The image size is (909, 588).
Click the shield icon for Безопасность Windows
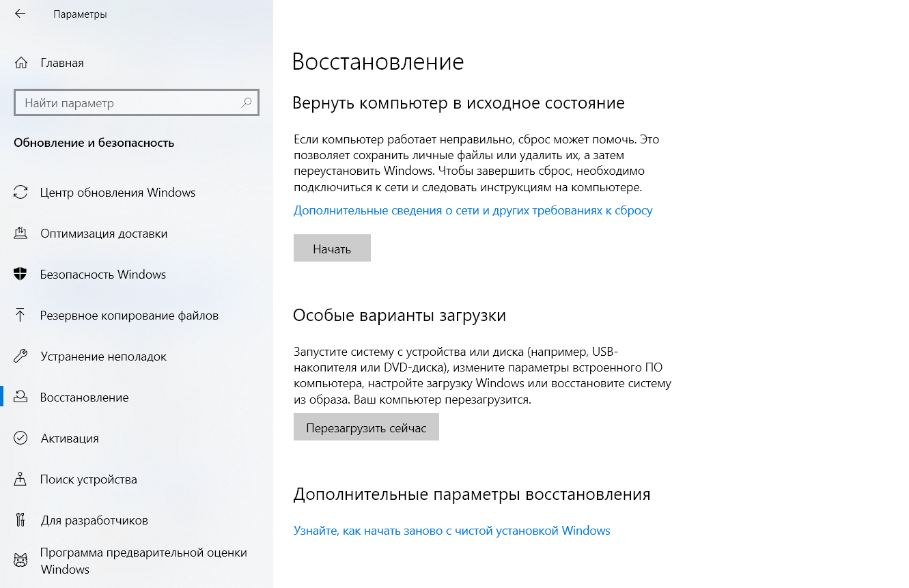click(x=21, y=275)
